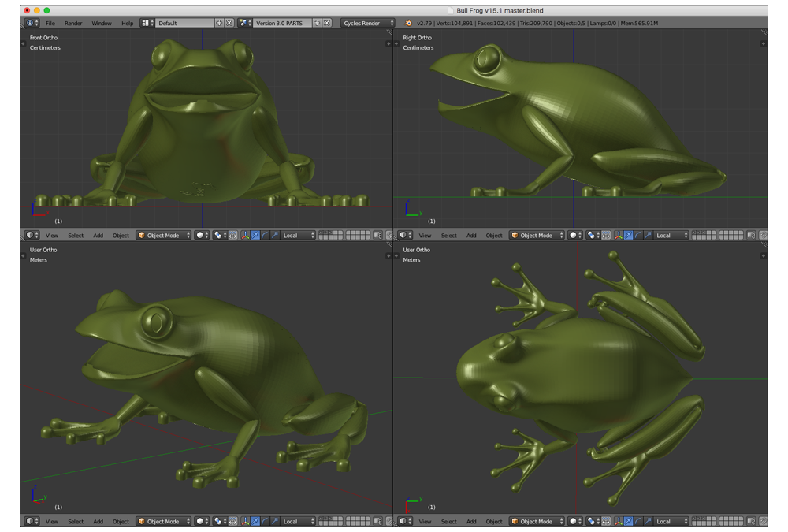Image resolution: width=788 pixels, height=532 pixels.
Task: Toggle lock camera and layers to scene
Action: [376, 235]
